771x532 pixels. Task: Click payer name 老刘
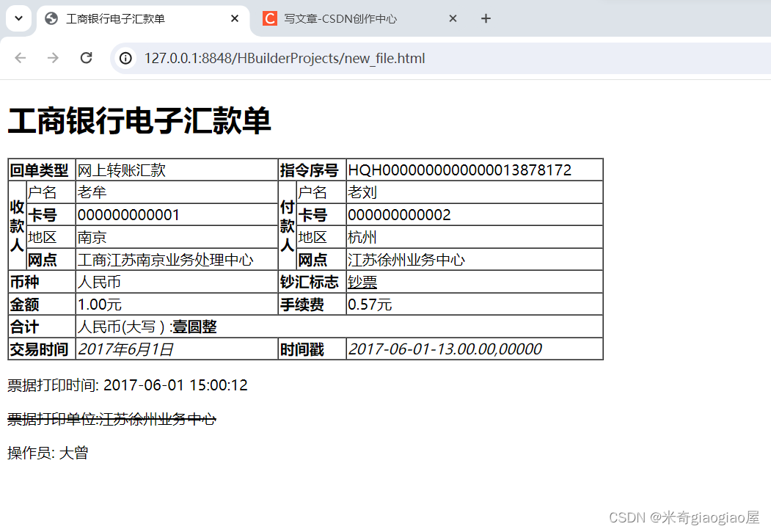pos(475,192)
